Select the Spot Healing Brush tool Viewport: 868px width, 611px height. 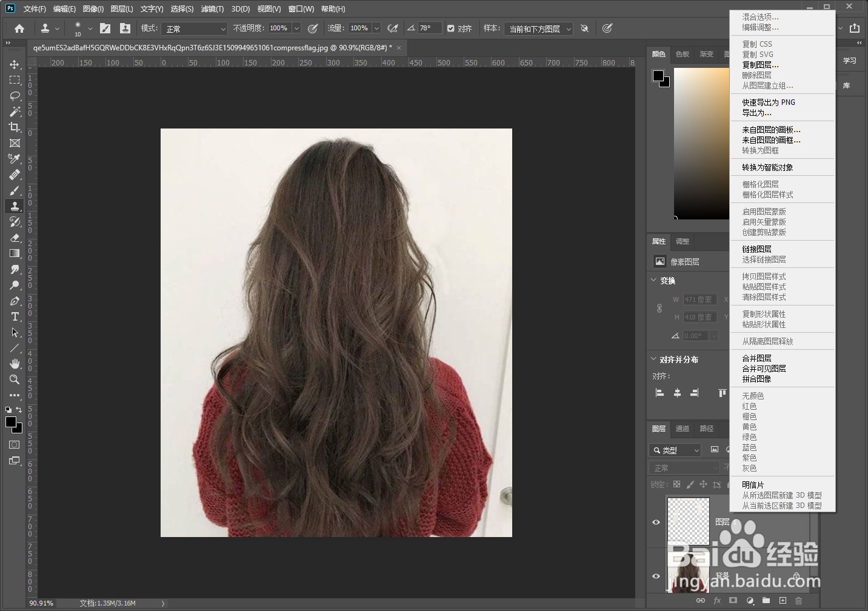point(15,175)
